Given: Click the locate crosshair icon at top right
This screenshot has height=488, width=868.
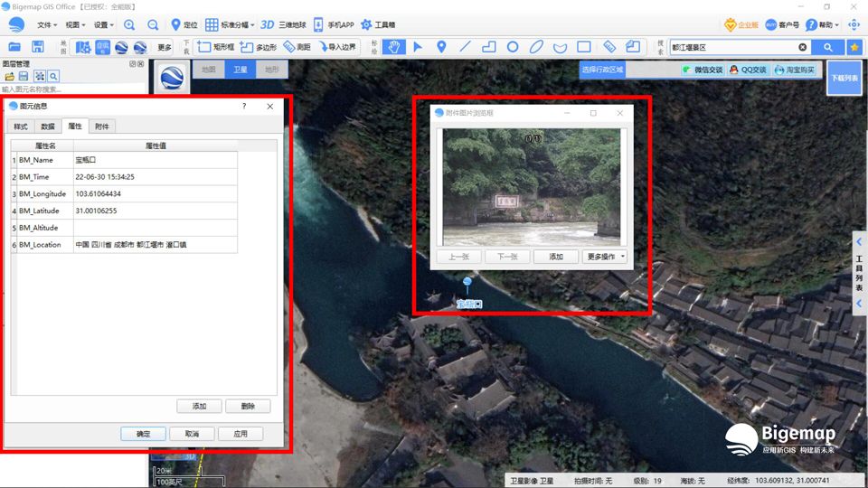Looking at the screenshot, I should [x=854, y=24].
